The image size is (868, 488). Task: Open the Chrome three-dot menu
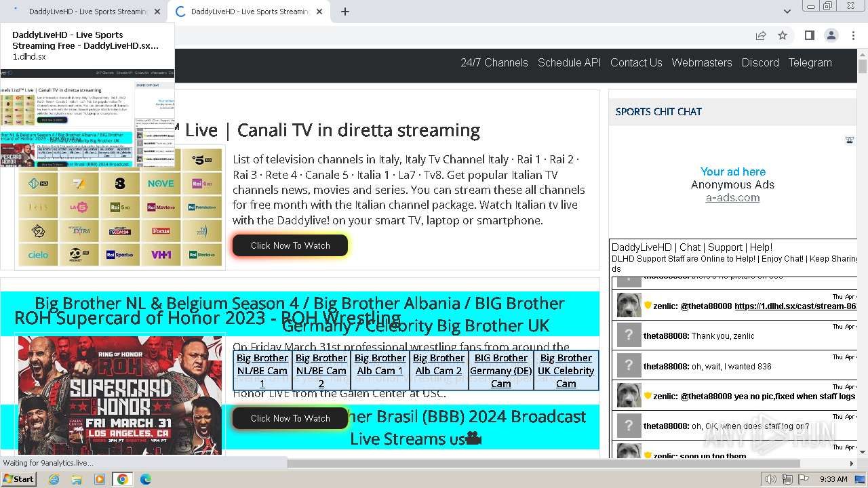click(x=852, y=35)
